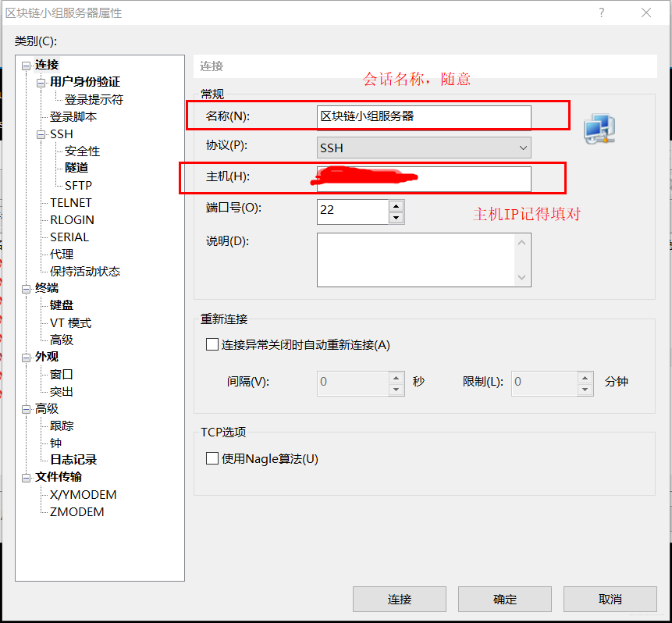Open the ZMODEM file transfer settings

coord(78,511)
